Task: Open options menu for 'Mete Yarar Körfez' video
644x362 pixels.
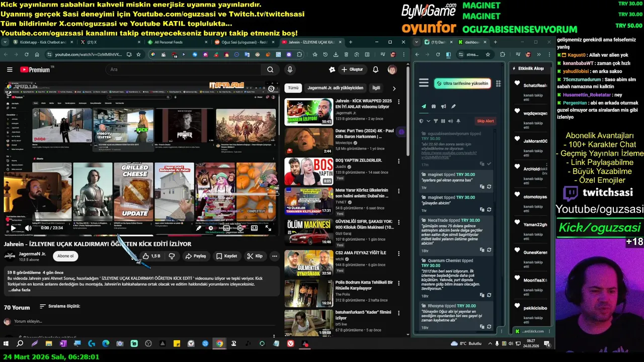Action: click(399, 192)
